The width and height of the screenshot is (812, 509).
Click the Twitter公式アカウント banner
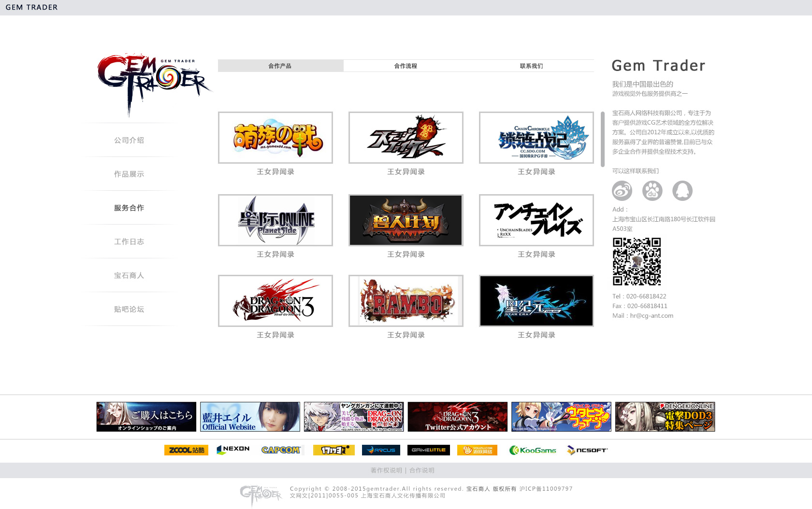tap(458, 417)
